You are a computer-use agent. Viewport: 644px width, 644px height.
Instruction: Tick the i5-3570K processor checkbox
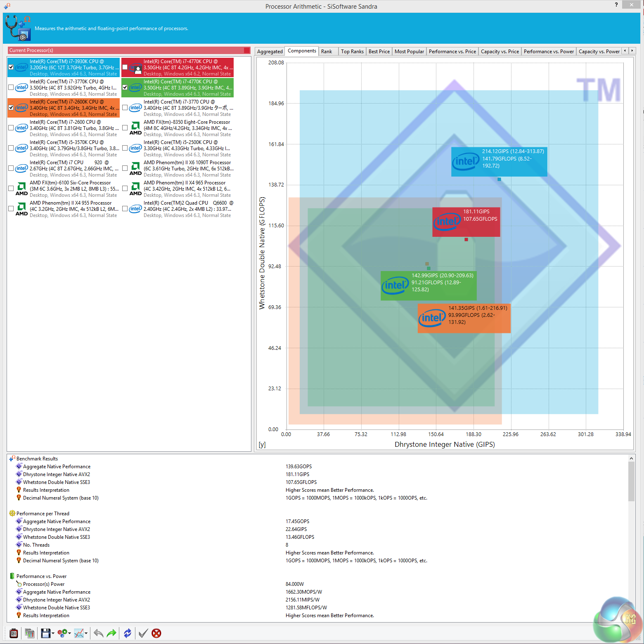click(x=11, y=148)
